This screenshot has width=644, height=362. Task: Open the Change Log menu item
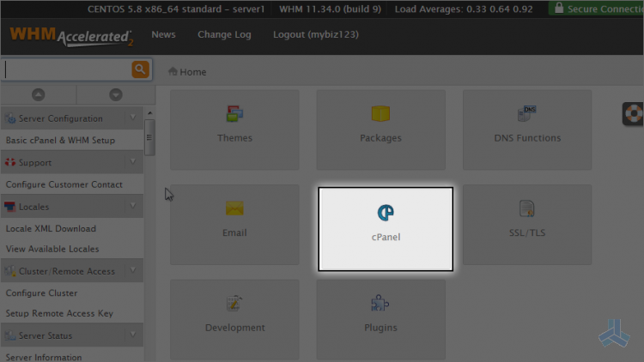click(x=224, y=34)
